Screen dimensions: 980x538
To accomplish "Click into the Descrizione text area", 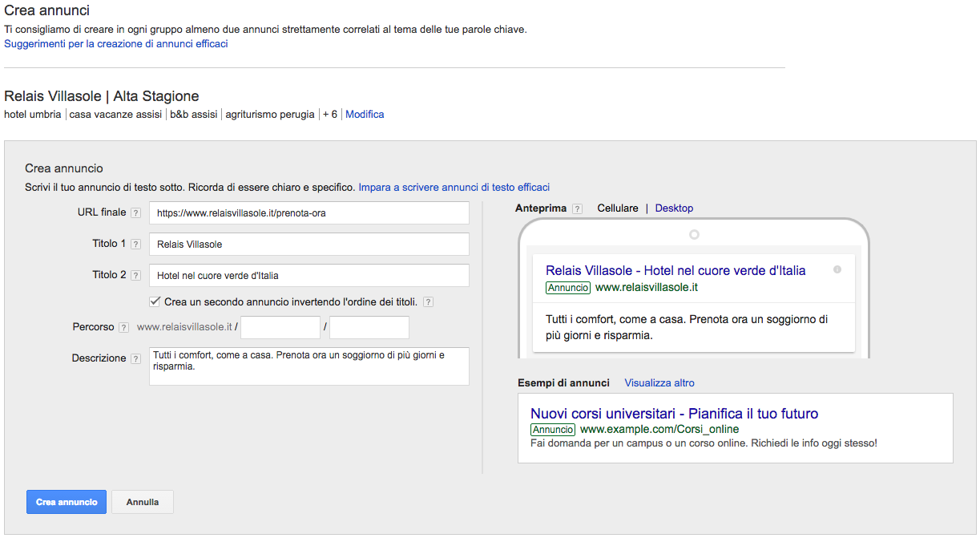I will click(309, 366).
